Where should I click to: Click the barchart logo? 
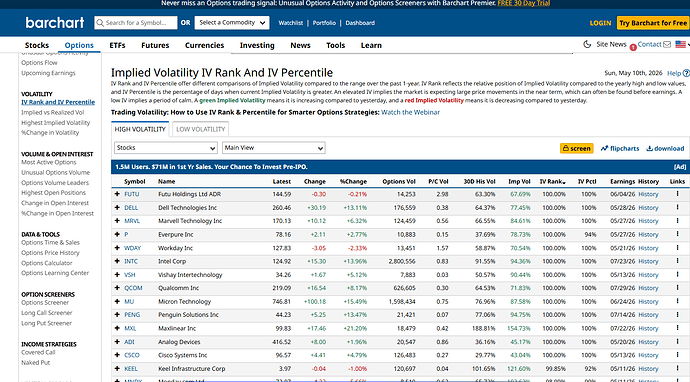point(55,23)
